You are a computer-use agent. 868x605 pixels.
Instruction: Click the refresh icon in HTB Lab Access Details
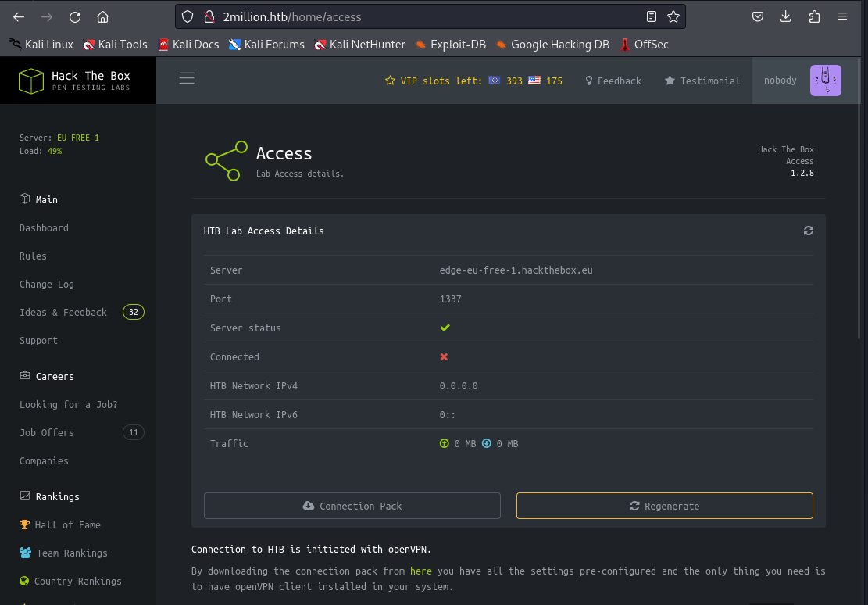tap(808, 231)
